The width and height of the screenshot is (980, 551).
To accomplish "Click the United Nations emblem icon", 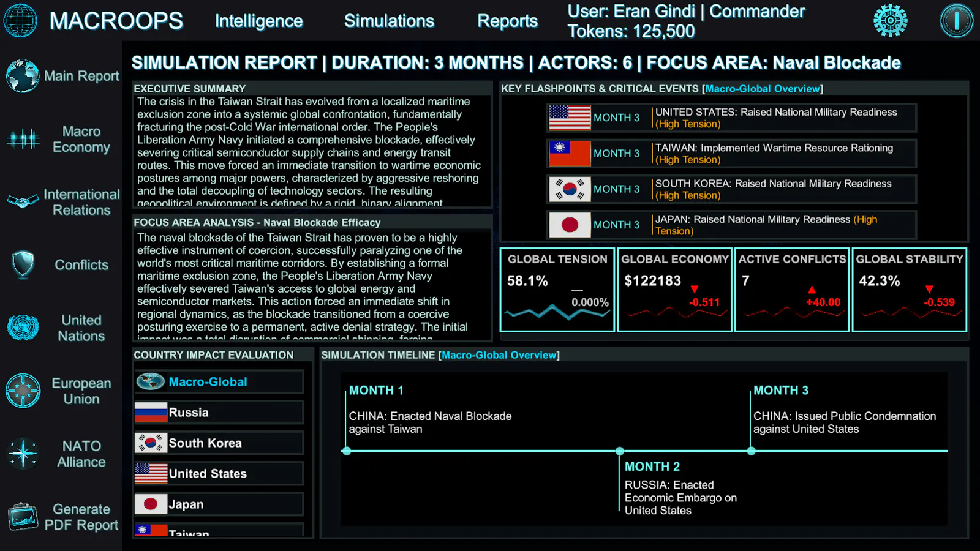I will 23,328.
